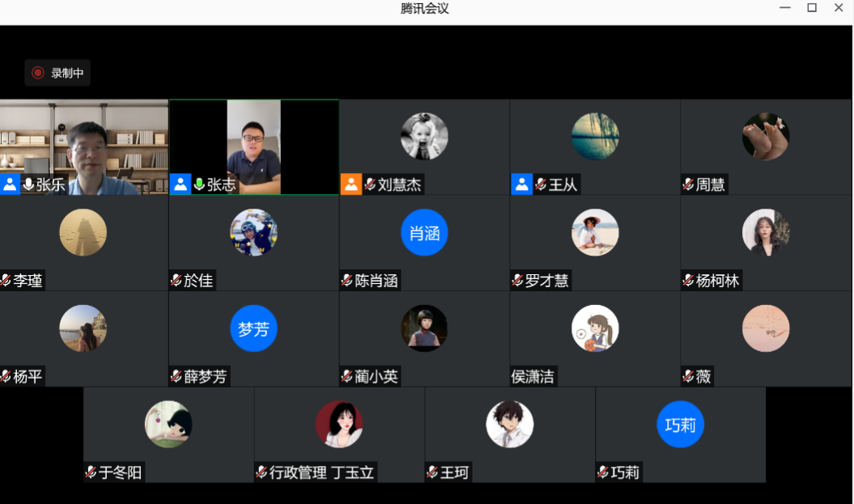Maximize the 腾讯会议 window

pos(812,8)
